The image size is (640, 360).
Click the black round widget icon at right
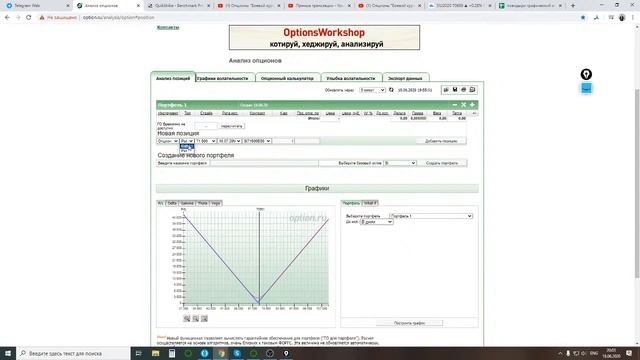pos(586,74)
